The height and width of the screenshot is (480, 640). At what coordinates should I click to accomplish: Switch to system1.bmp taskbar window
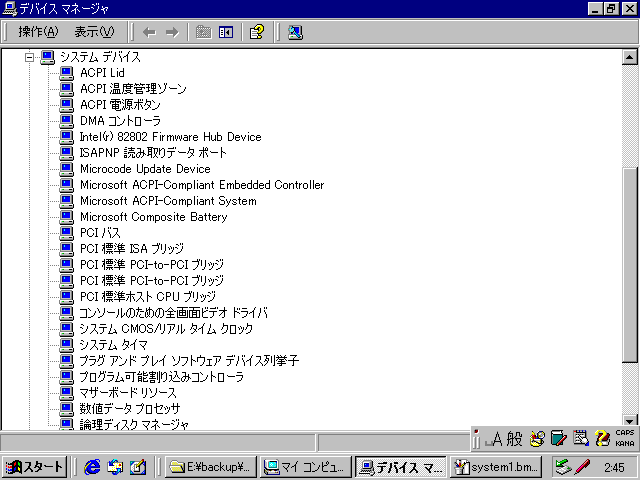pos(496,467)
